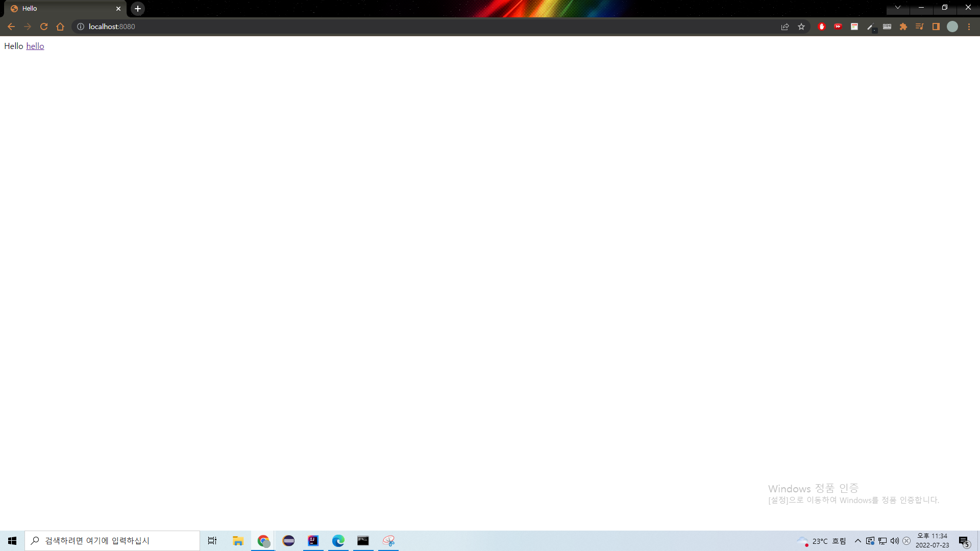The height and width of the screenshot is (551, 980).
Task: Go forward to the next page
Action: (x=28, y=27)
